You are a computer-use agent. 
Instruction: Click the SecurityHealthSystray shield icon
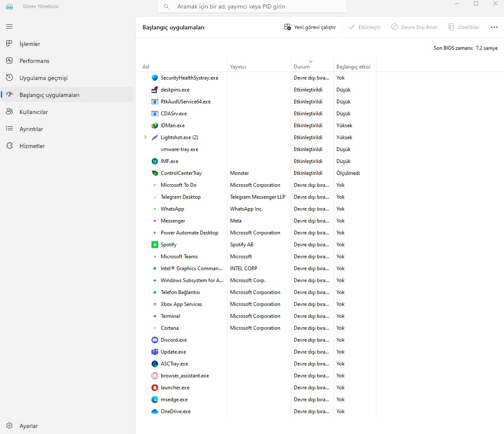point(155,78)
